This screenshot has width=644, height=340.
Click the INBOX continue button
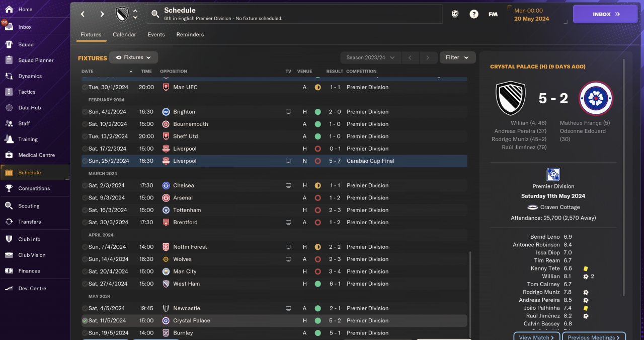coord(605,14)
